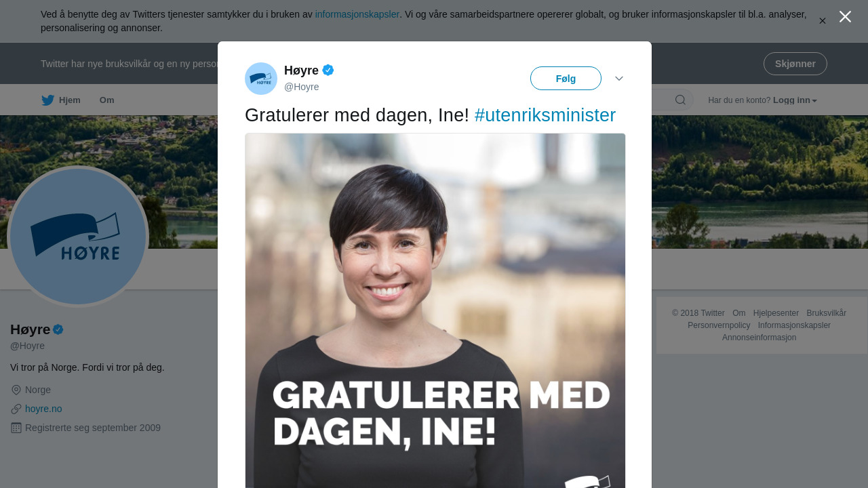Screen dimensions: 868x488
Task: Click the verified badge next to Høyre in the tweet
Action: point(328,70)
